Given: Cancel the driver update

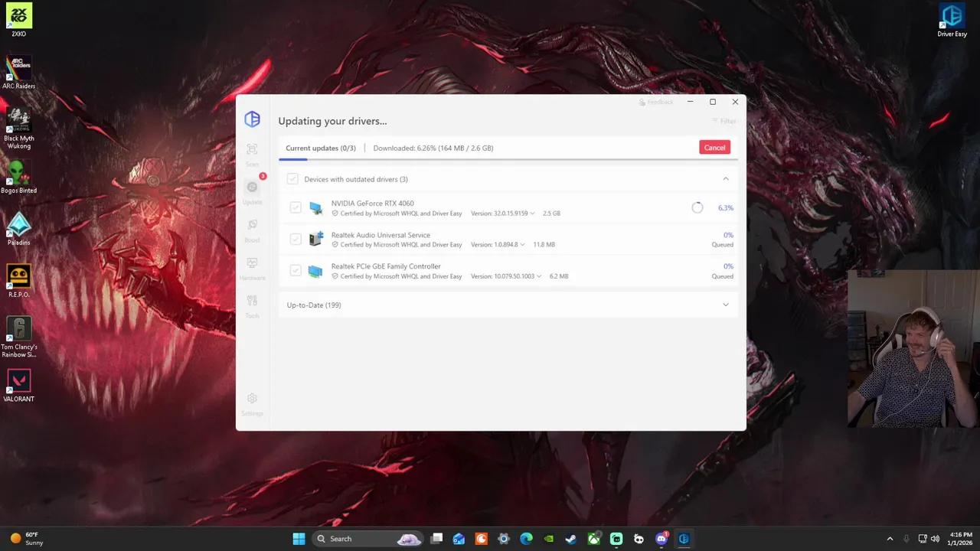Looking at the screenshot, I should (x=714, y=148).
